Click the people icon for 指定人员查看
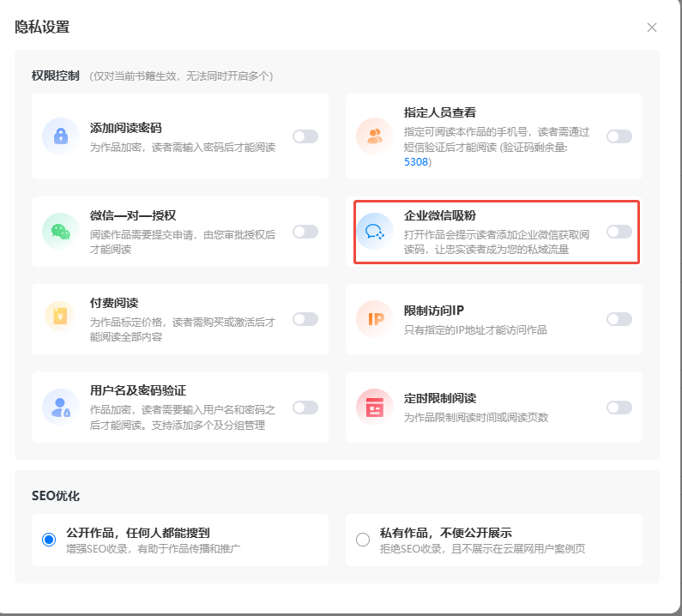Image resolution: width=682 pixels, height=616 pixels. tap(374, 136)
